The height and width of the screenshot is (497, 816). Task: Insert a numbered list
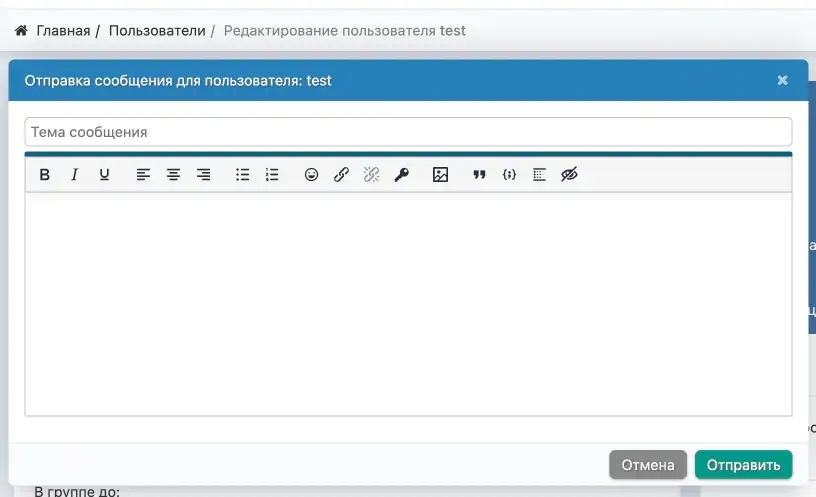click(272, 174)
